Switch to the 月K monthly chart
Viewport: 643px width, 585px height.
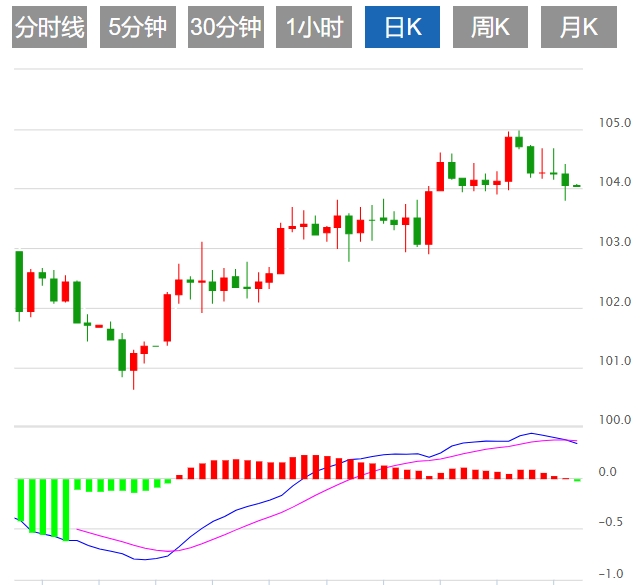pos(579,27)
